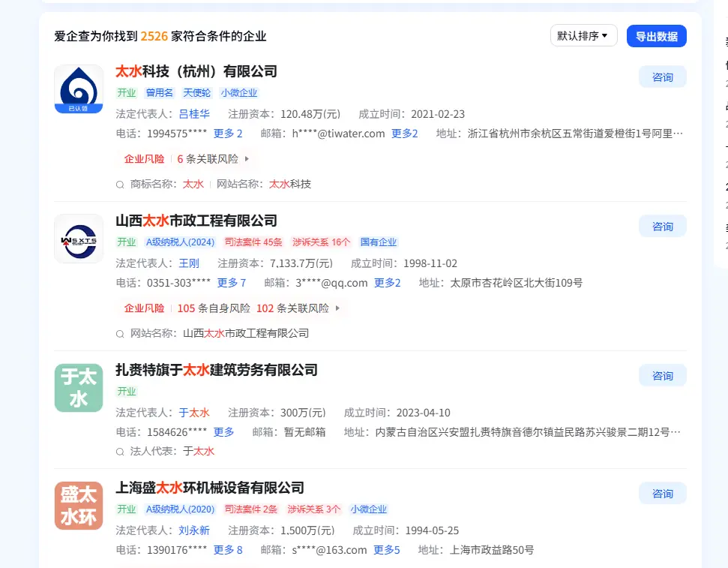This screenshot has width=728, height=568.
Task: Open 山西太水市政工程有限公司 company title
Action: click(x=196, y=221)
